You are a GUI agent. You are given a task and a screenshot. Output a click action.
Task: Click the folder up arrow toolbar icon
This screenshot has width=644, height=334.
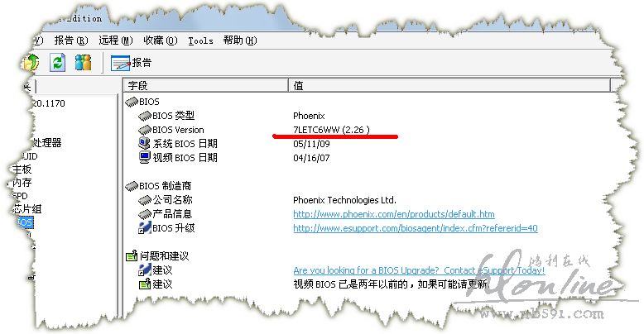pyautogui.click(x=31, y=63)
